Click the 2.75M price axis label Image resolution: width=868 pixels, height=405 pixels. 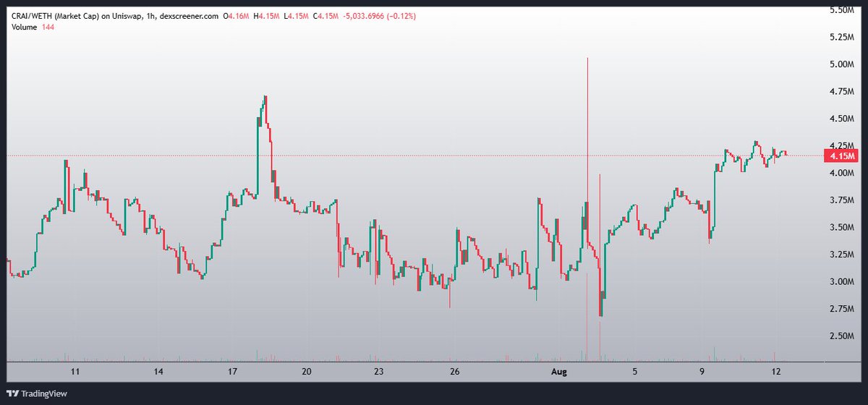(841, 309)
